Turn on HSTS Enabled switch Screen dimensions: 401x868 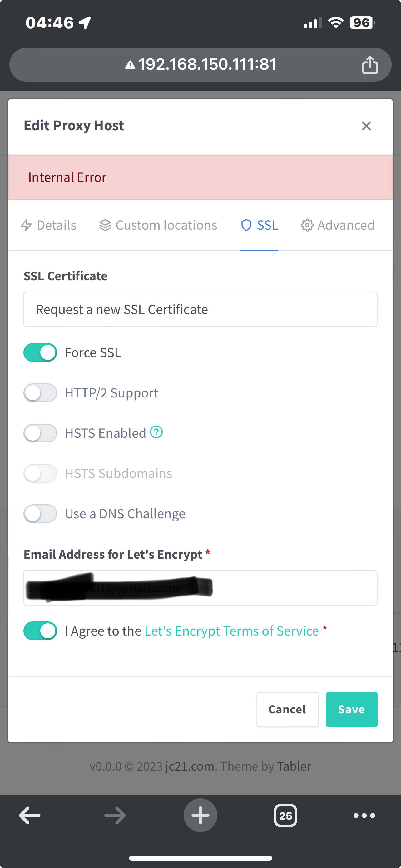click(40, 433)
